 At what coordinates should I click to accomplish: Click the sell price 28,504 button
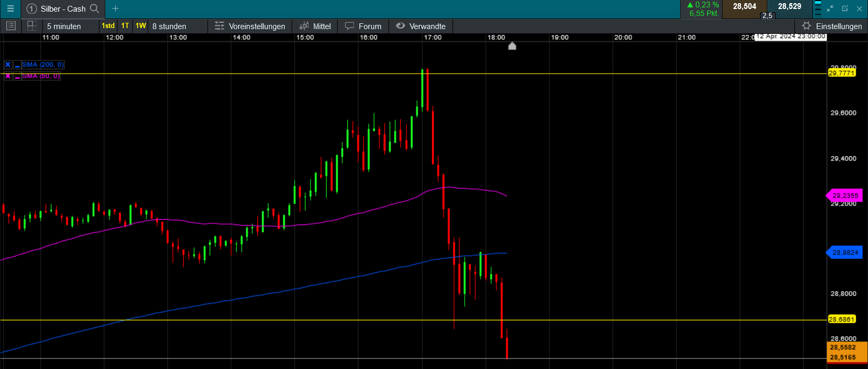(744, 7)
